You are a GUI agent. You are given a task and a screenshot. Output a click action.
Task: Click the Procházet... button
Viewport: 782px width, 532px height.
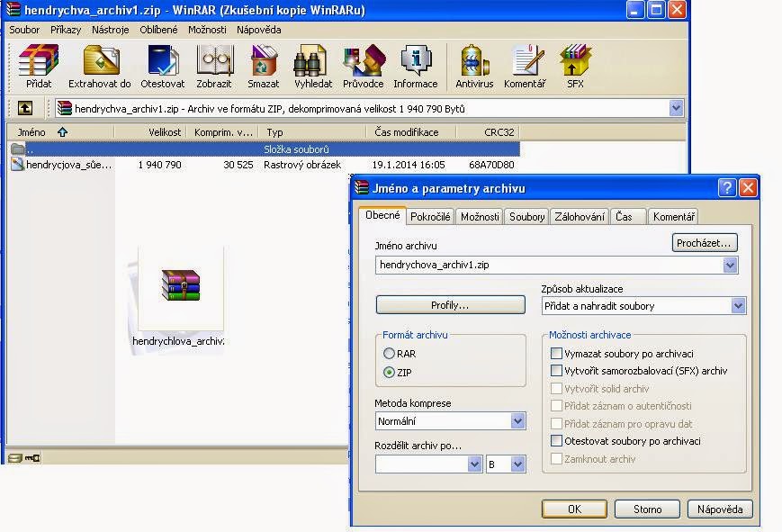click(x=705, y=243)
